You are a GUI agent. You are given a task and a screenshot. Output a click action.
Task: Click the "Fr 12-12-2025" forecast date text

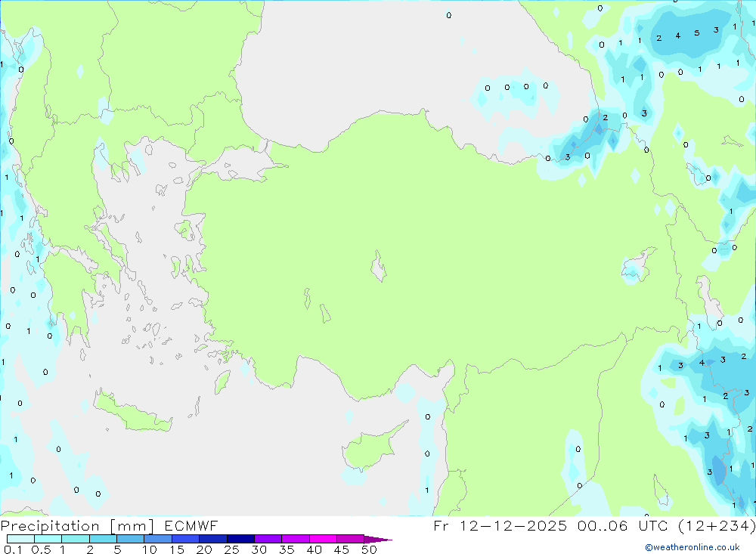click(500, 525)
